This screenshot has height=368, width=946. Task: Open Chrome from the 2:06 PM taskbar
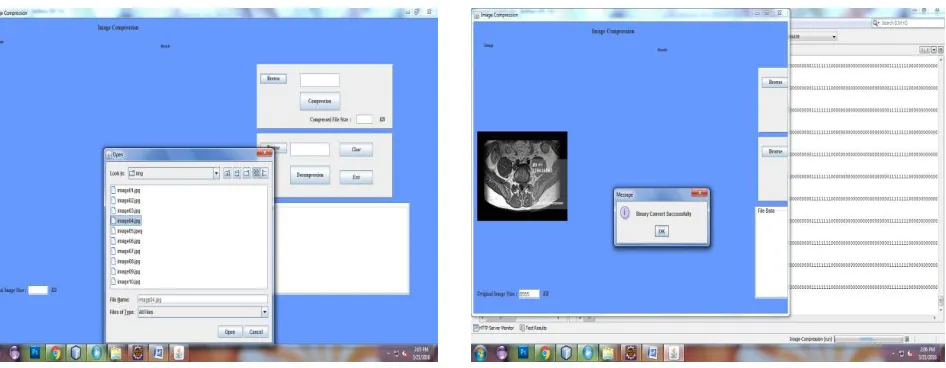coord(545,353)
